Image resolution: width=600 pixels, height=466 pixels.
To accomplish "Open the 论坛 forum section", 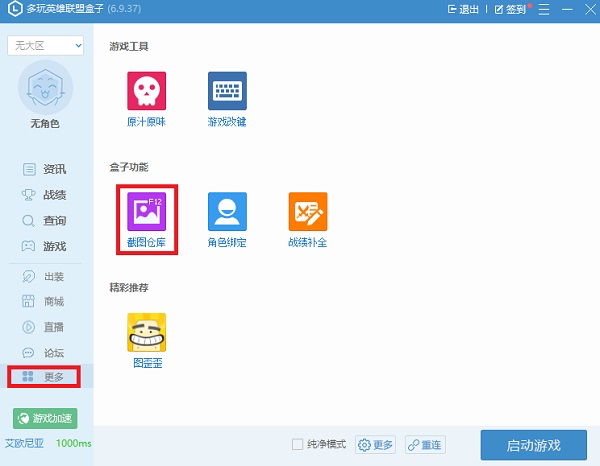I will (x=44, y=352).
